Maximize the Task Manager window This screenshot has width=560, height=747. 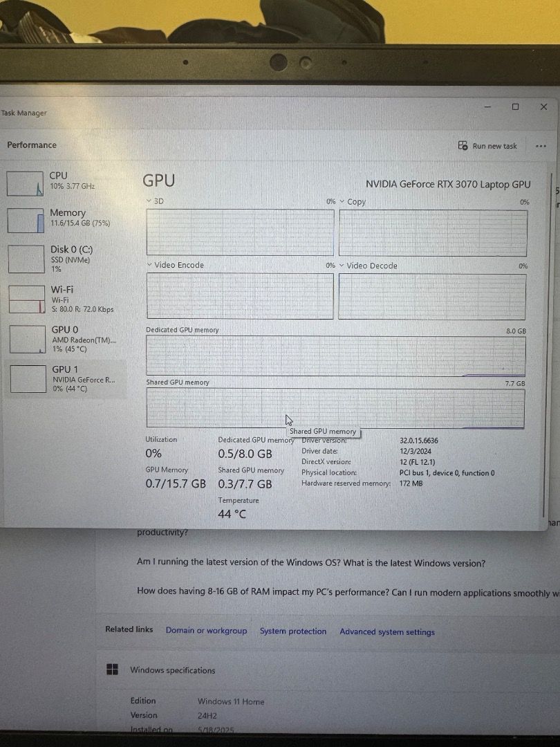(x=515, y=107)
